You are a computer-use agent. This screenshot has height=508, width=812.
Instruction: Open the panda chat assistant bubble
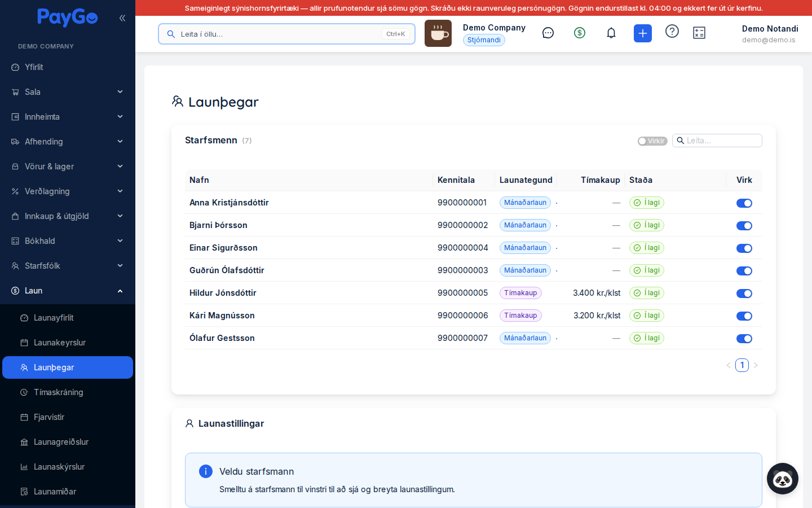point(783,479)
